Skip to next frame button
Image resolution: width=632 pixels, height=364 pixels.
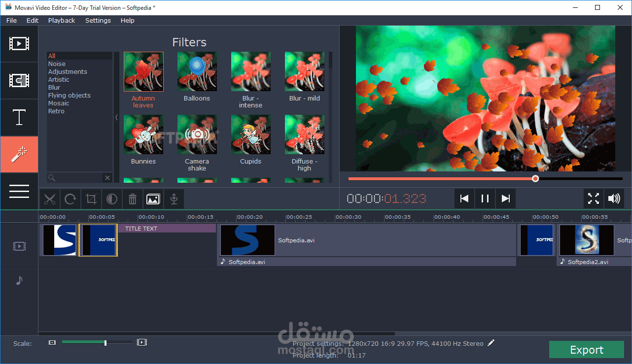pyautogui.click(x=506, y=199)
